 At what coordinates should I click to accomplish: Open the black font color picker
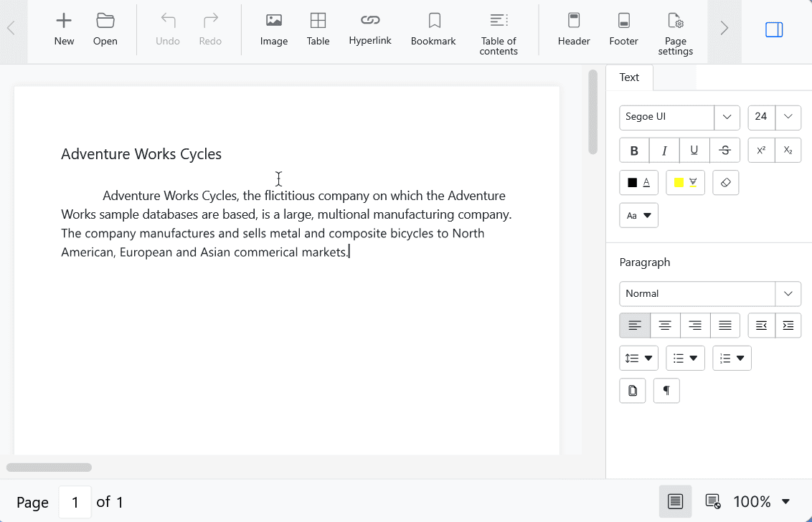click(639, 182)
